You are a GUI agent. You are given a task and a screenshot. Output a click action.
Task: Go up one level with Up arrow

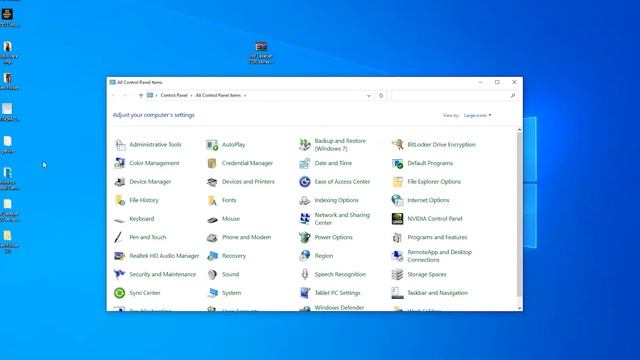pyautogui.click(x=141, y=96)
